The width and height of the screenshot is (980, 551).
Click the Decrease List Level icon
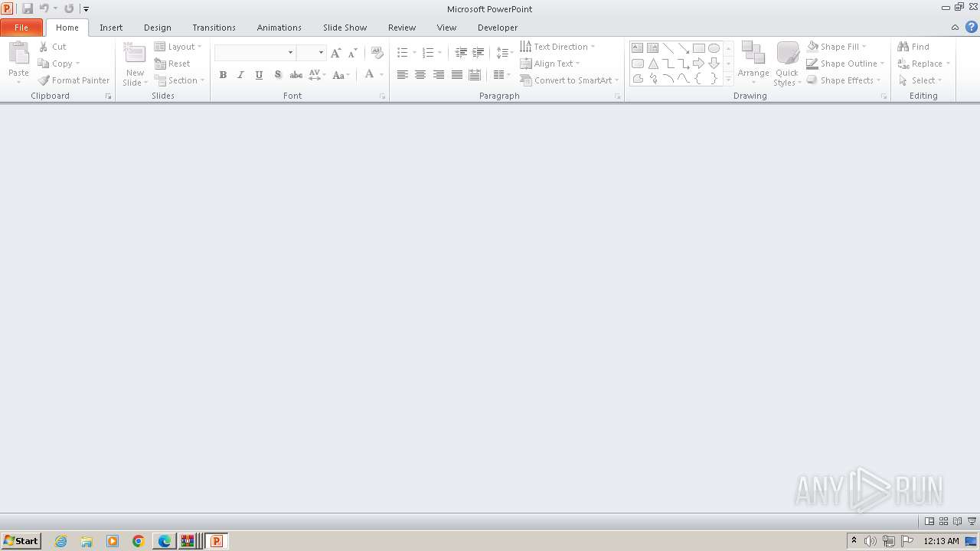[x=461, y=53]
